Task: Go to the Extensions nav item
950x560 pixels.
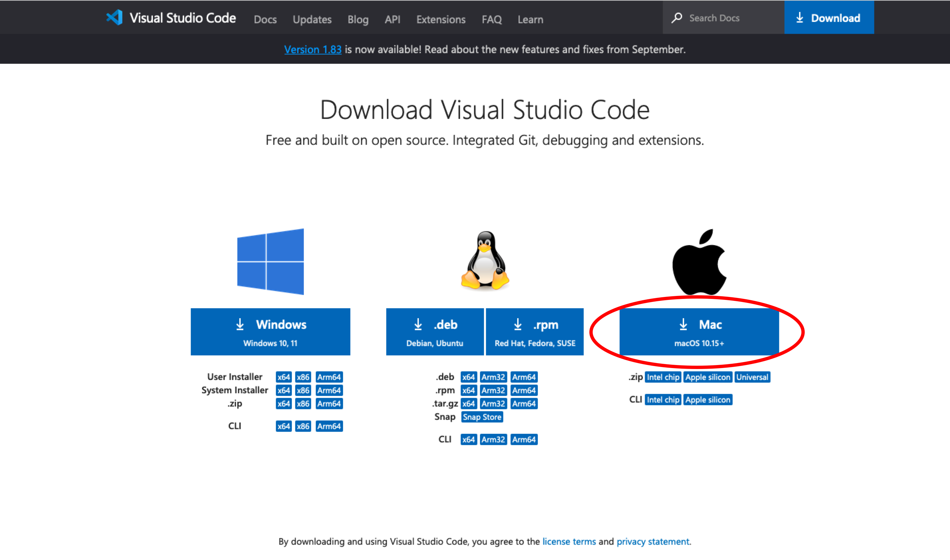Action: [441, 19]
